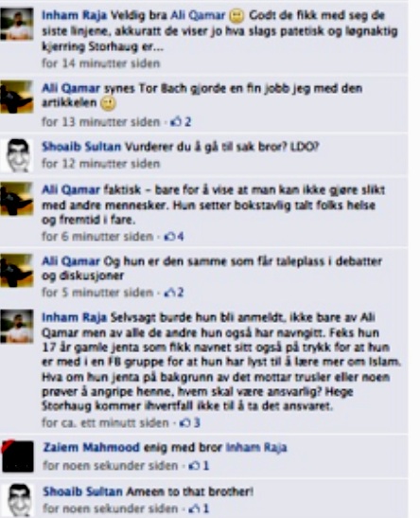
Task: Click the 'for 12 minutter siden' timestamp
Action: point(100,164)
